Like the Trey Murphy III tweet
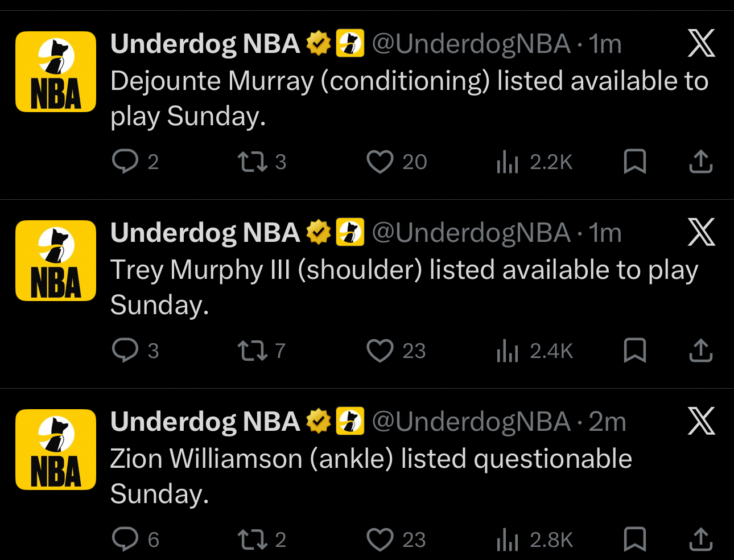Viewport: 734px width, 560px height. click(x=380, y=351)
